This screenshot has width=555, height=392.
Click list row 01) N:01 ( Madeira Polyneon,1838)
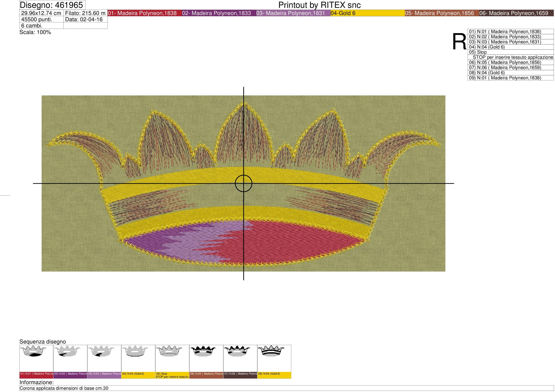click(x=511, y=32)
